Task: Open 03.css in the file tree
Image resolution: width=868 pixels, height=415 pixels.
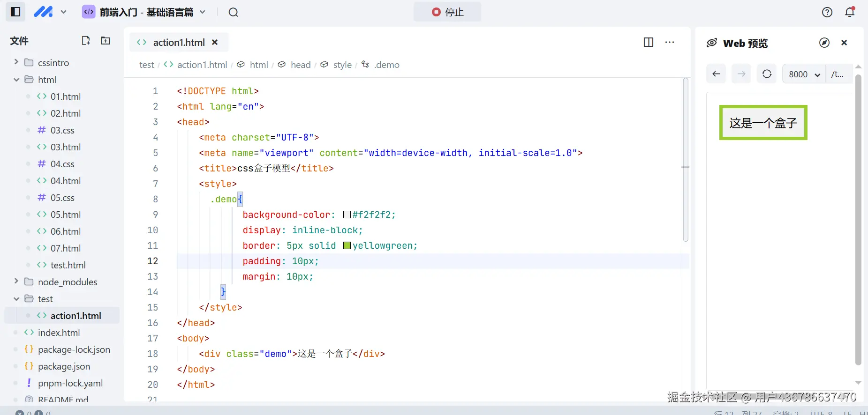Action: pyautogui.click(x=62, y=130)
